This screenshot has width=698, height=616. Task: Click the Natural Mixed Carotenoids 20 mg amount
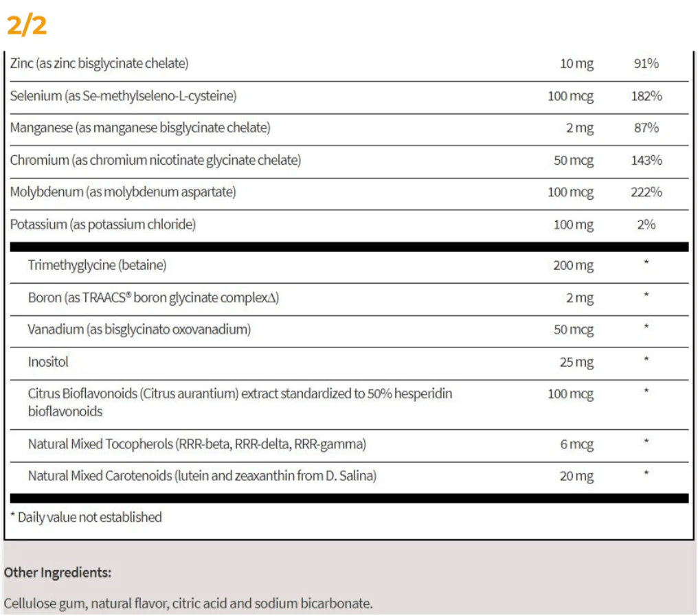576,476
